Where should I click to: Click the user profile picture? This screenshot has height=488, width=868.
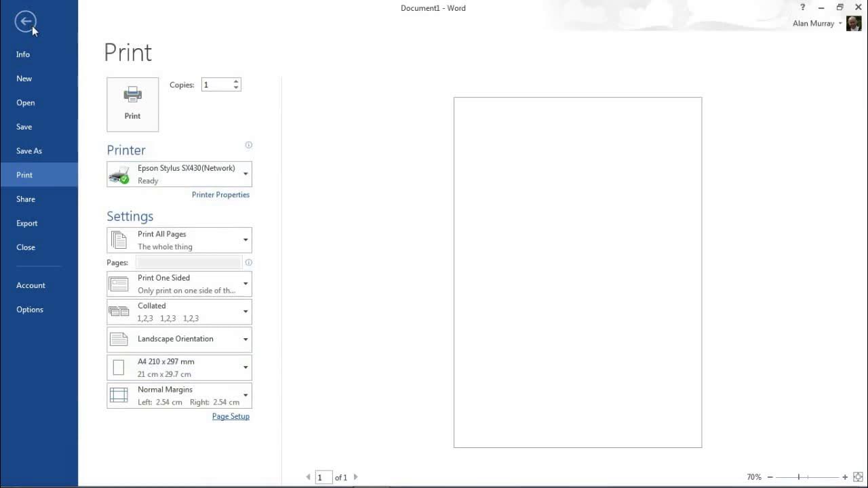(854, 24)
